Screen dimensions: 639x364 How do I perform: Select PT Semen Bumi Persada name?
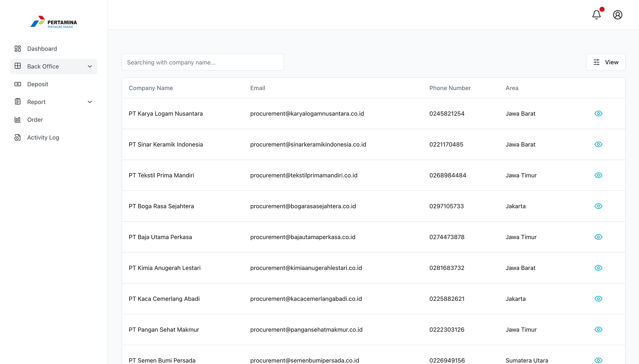[162, 360]
